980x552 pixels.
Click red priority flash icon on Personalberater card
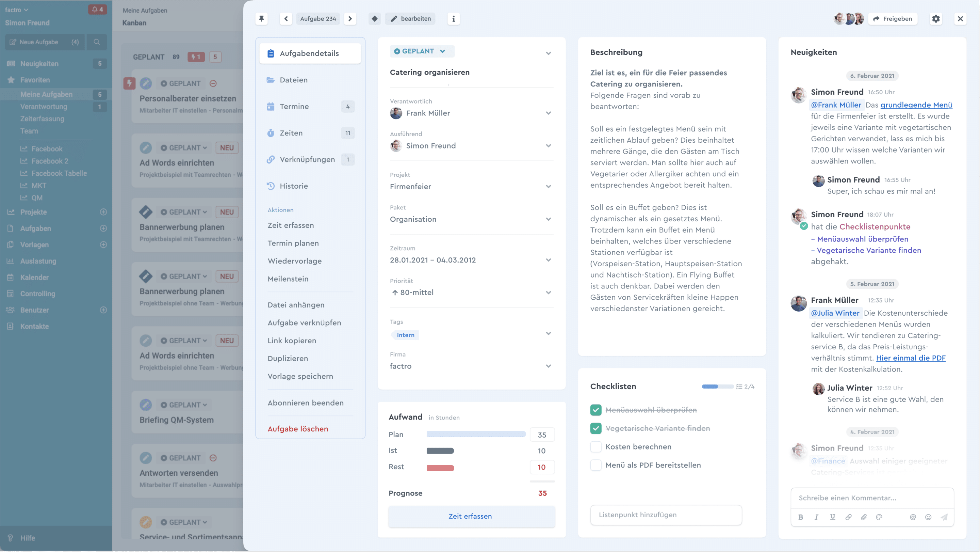point(129,83)
